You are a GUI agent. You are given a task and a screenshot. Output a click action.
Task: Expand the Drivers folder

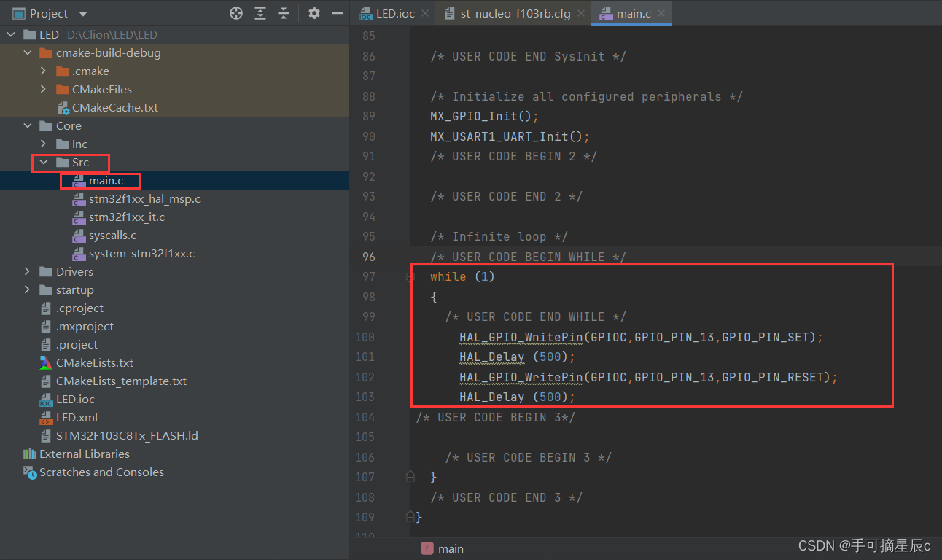(x=28, y=271)
